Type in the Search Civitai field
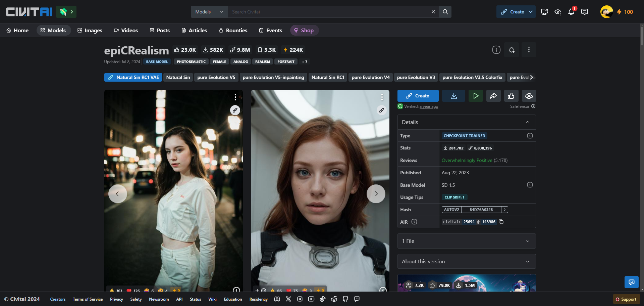 coord(329,12)
